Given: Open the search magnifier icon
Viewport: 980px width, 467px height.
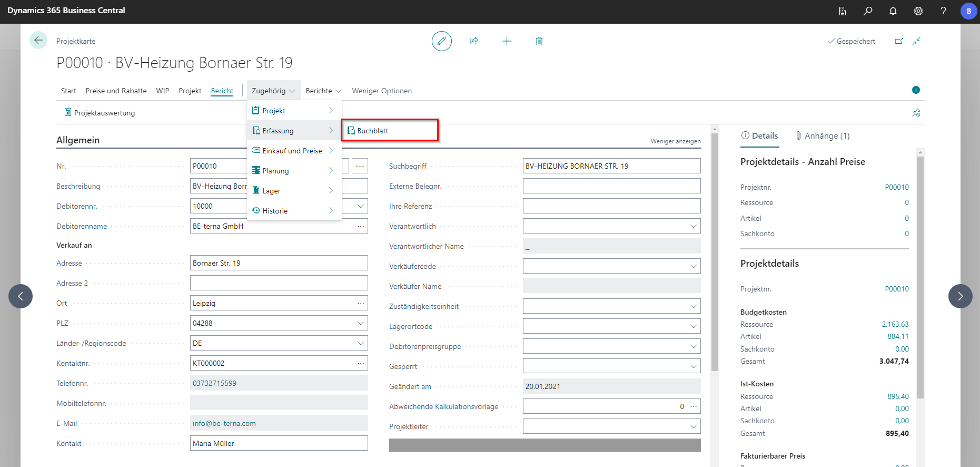Looking at the screenshot, I should pyautogui.click(x=868, y=11).
